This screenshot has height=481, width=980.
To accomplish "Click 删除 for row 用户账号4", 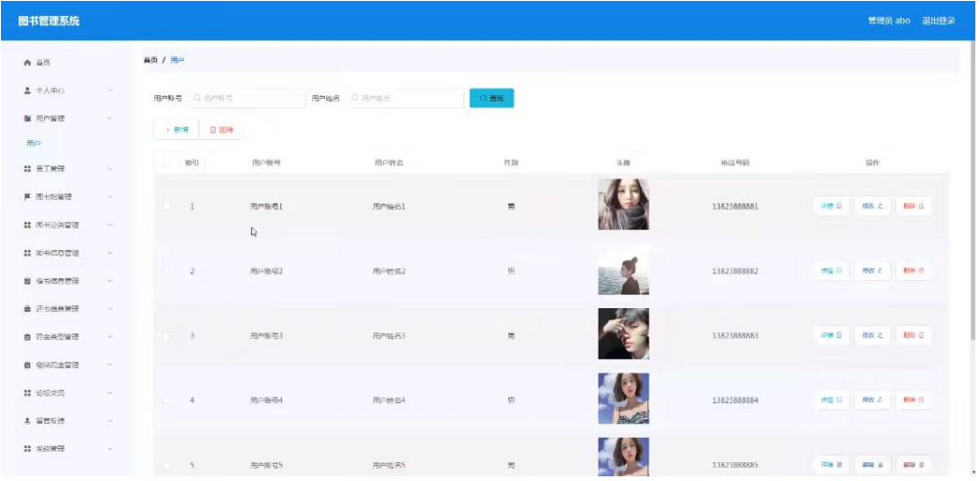I will (913, 400).
